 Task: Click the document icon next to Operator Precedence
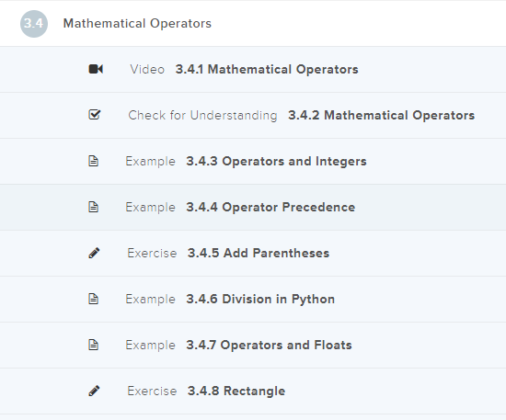pos(93,207)
